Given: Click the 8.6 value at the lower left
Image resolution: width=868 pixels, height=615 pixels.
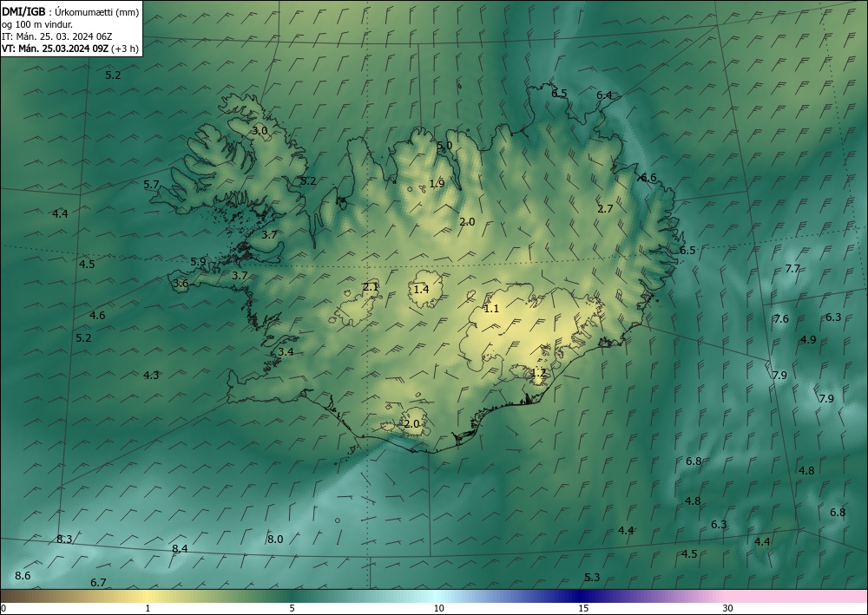Looking at the screenshot, I should click(x=23, y=576).
